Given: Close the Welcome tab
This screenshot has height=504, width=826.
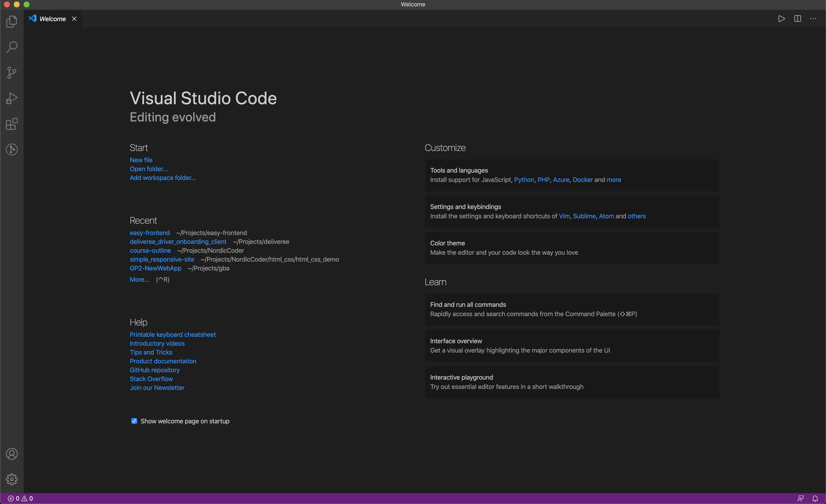Looking at the screenshot, I should [74, 19].
